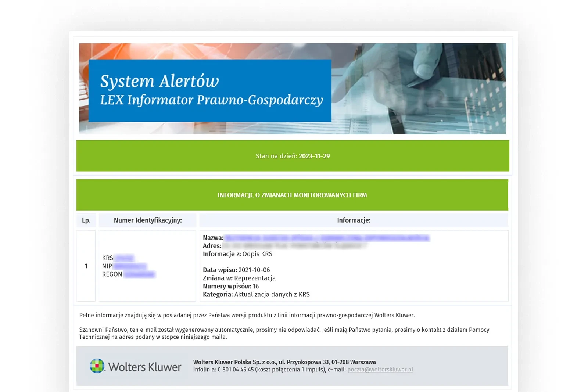Click the blurred address after 'Adres:'

click(x=294, y=246)
